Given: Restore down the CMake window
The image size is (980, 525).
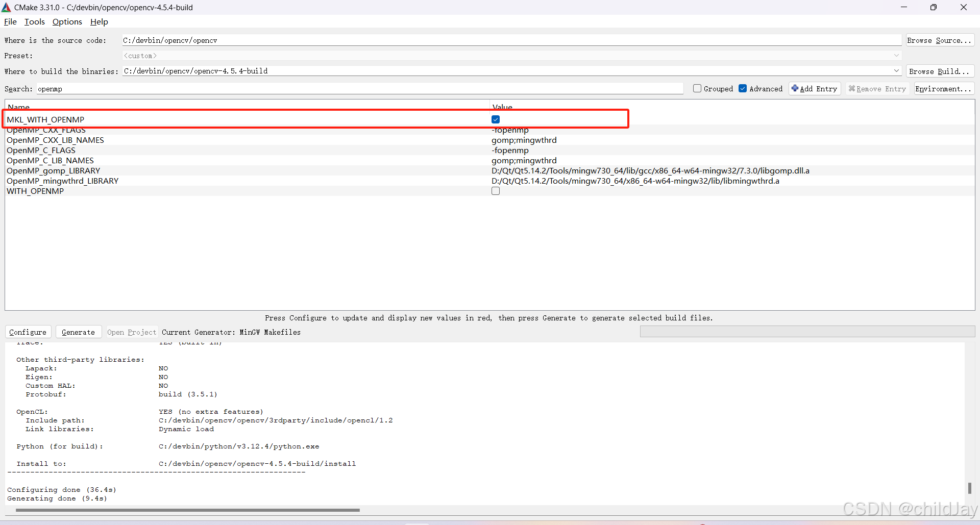Looking at the screenshot, I should tap(934, 7).
